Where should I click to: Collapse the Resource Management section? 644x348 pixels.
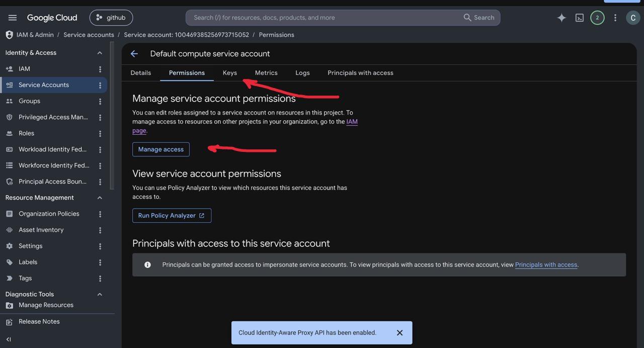pyautogui.click(x=100, y=198)
